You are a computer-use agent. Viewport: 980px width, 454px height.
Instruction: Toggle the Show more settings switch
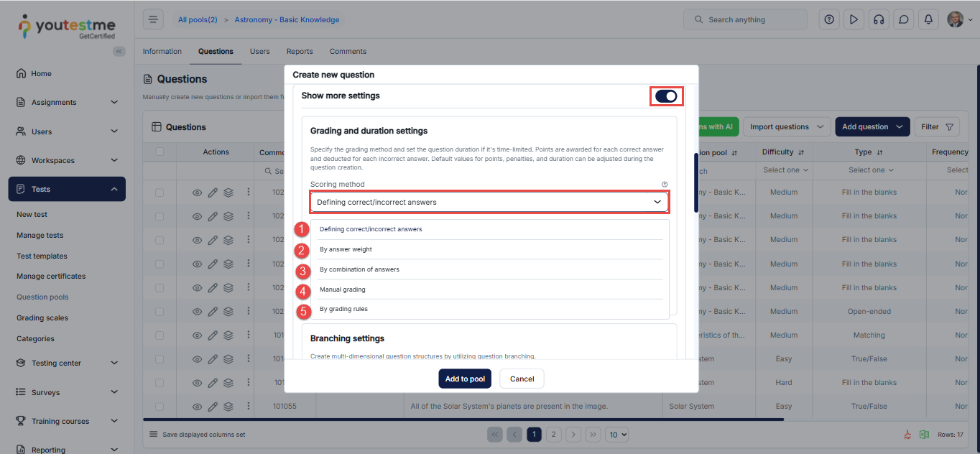point(666,96)
